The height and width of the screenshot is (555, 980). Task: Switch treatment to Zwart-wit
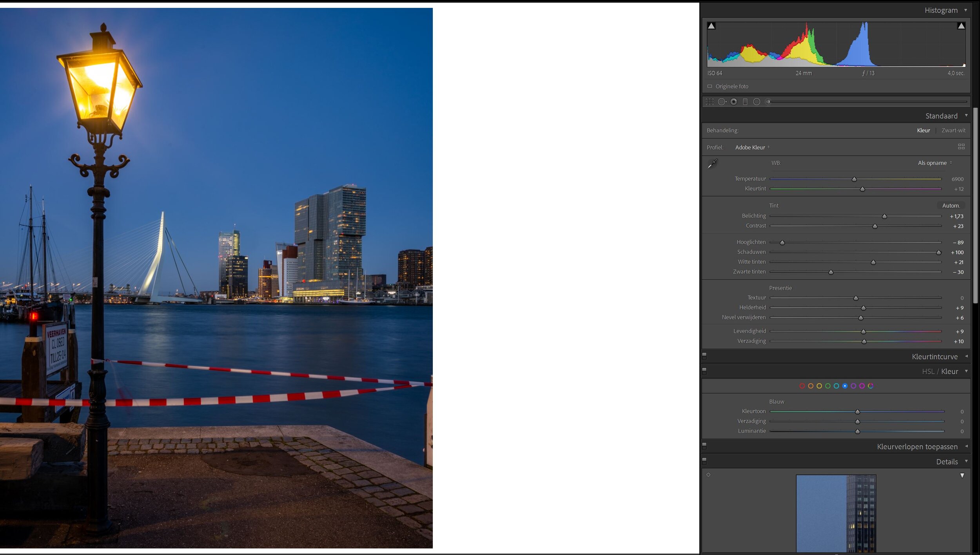coord(953,130)
